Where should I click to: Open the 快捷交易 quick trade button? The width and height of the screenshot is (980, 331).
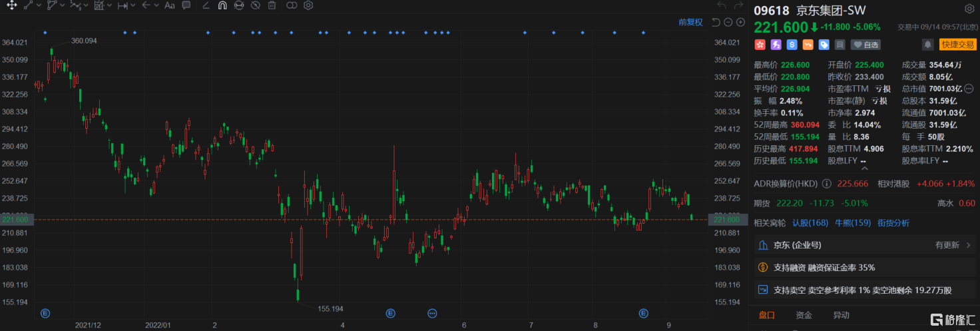point(957,45)
